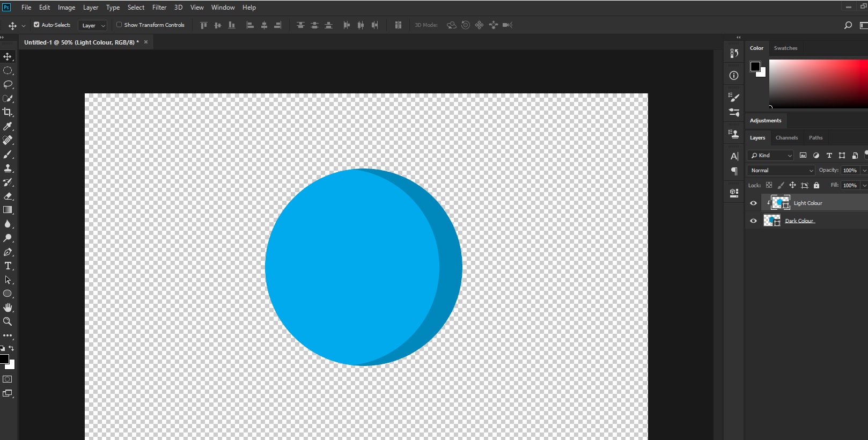Open the Normal blend mode dropdown
The width and height of the screenshot is (868, 440).
(x=781, y=170)
